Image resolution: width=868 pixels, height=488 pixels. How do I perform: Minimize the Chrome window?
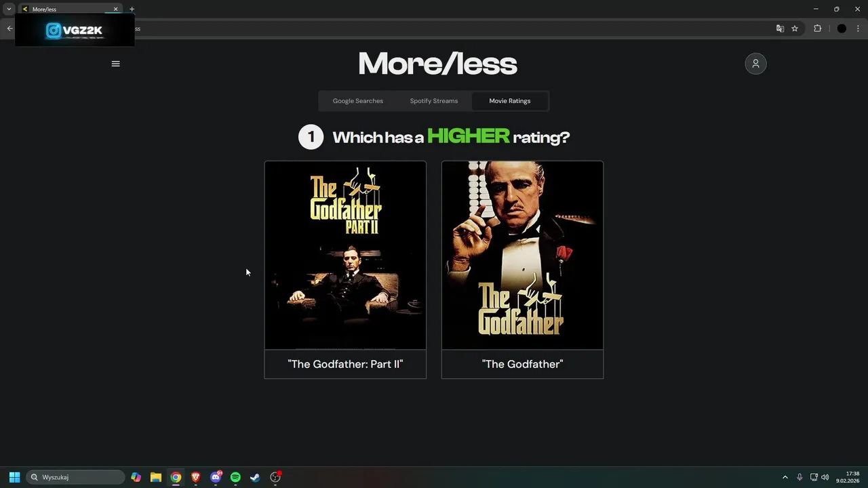point(816,9)
